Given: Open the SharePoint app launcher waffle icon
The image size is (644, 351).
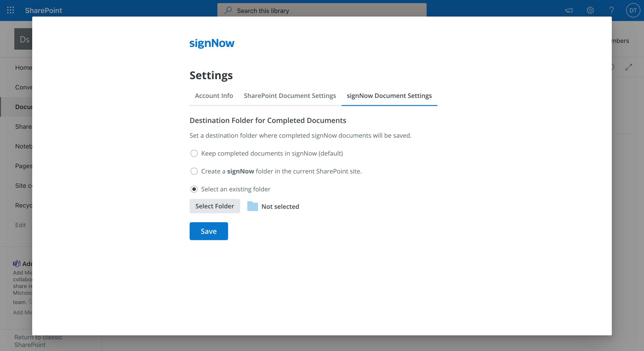Looking at the screenshot, I should tap(10, 10).
